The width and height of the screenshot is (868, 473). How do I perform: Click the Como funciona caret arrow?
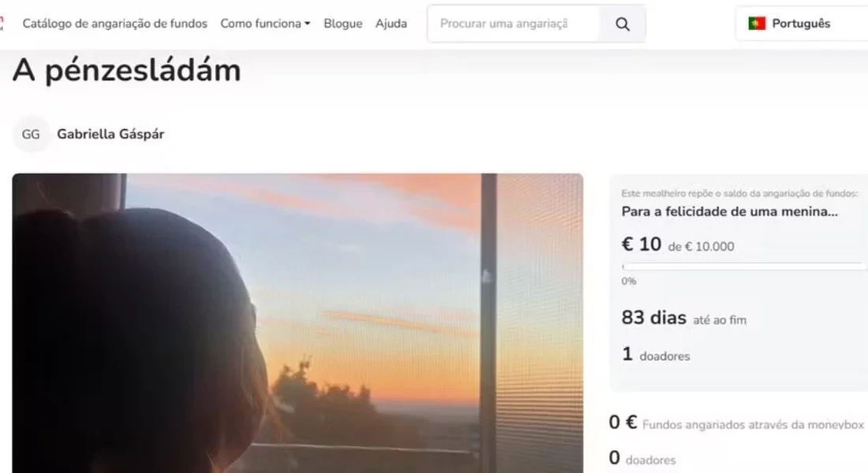coord(307,24)
